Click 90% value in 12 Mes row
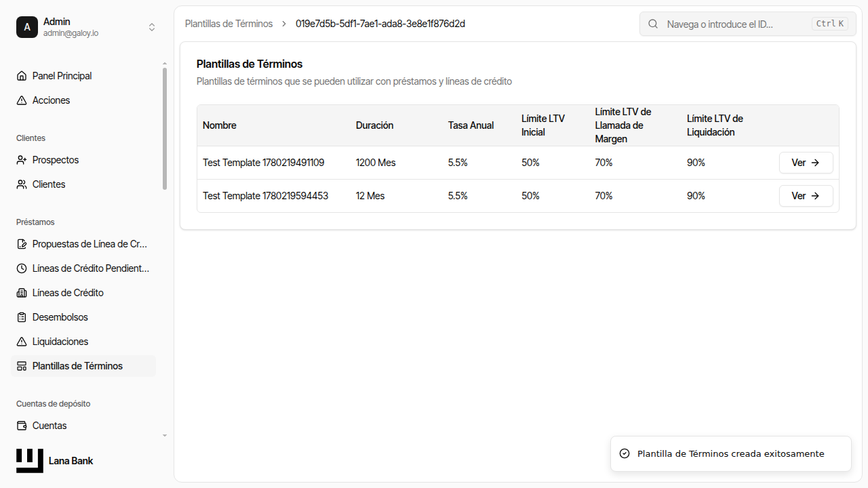Screen dimensions: 868x488 (696, 196)
